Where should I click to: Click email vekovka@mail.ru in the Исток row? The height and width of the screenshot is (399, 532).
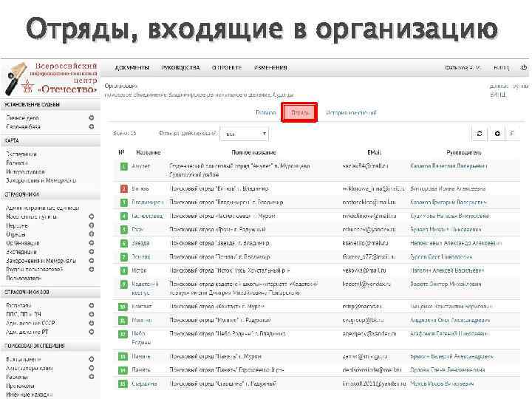(x=364, y=270)
